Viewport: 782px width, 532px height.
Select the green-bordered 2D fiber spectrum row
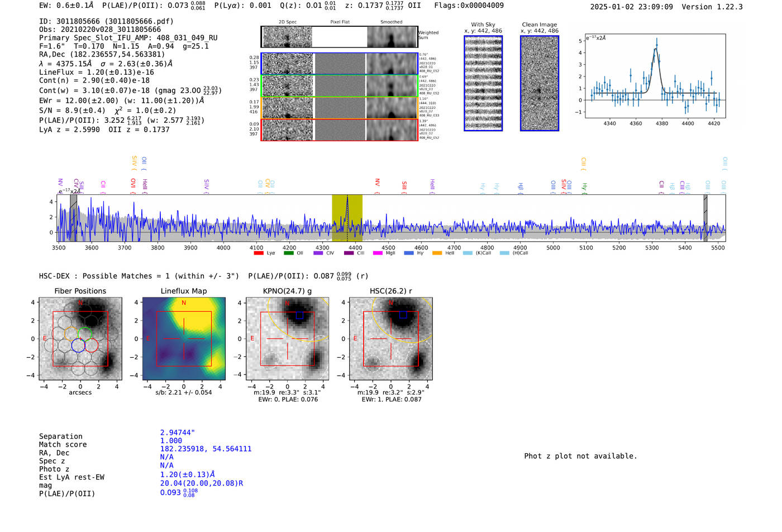pyautogui.click(x=340, y=86)
